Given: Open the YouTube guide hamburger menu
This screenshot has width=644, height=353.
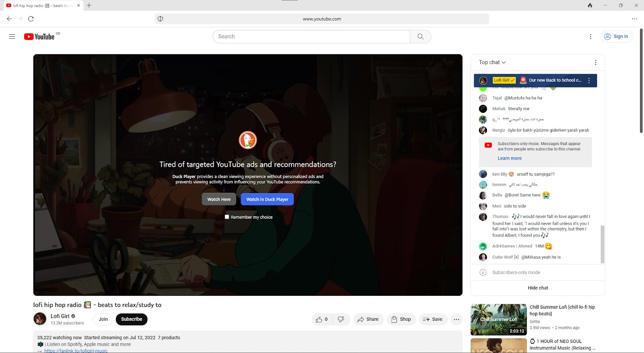Looking at the screenshot, I should 12,37.
